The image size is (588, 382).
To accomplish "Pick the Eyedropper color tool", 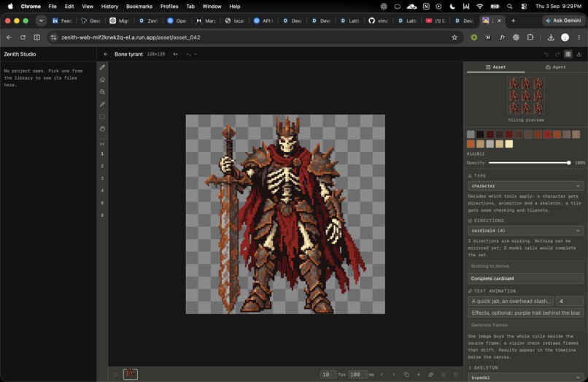I will pyautogui.click(x=102, y=104).
